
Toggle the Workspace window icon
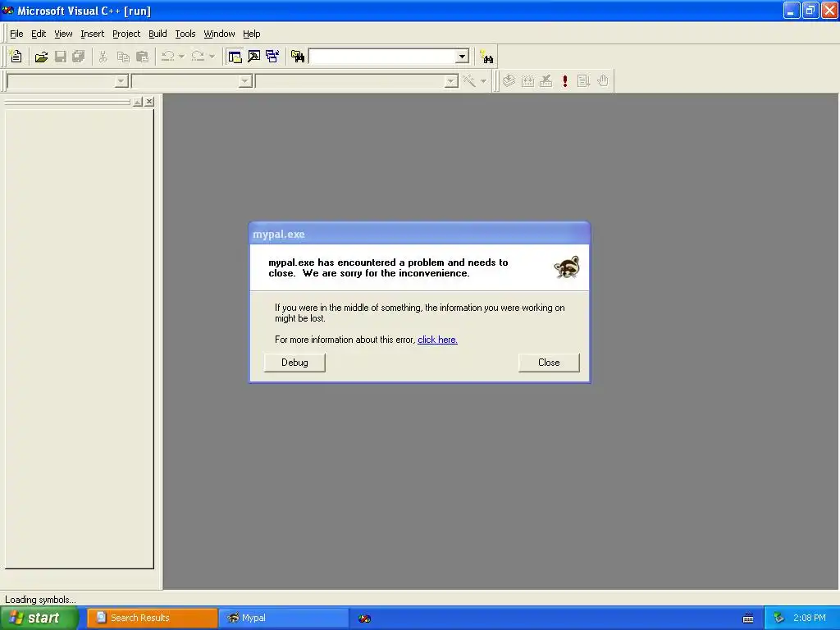pos(235,57)
